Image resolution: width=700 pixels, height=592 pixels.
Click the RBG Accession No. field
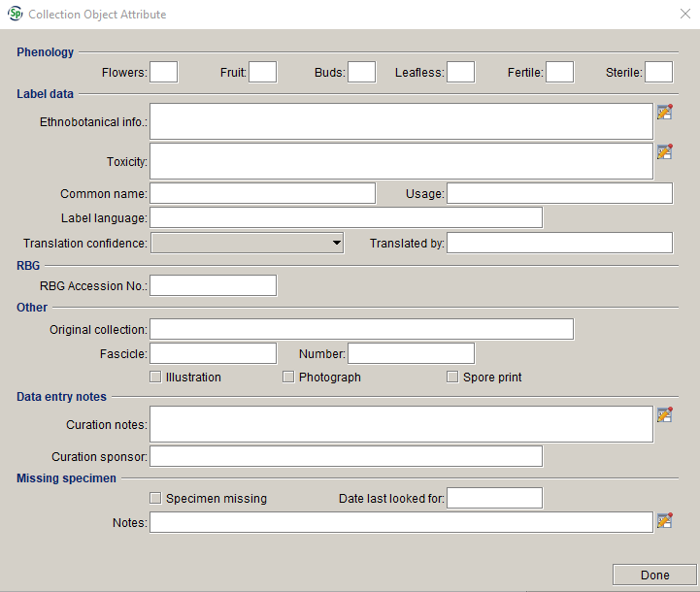[x=213, y=285]
